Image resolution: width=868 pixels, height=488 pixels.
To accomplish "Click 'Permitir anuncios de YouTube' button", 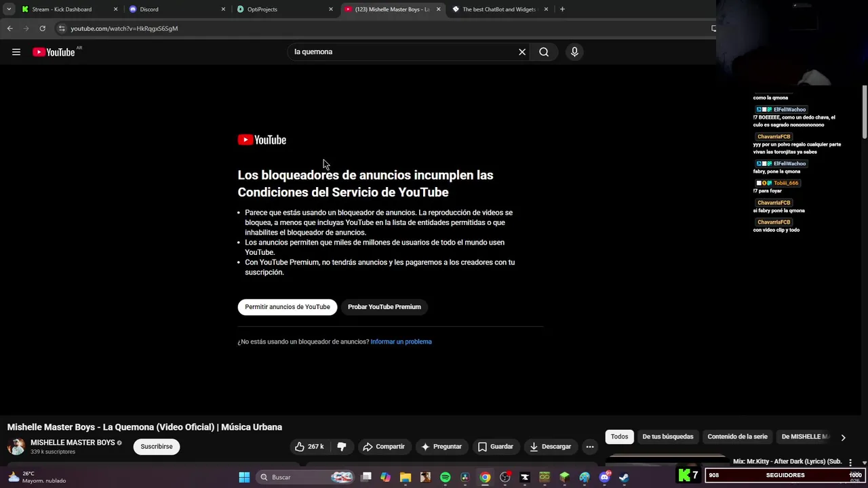I will tap(288, 307).
